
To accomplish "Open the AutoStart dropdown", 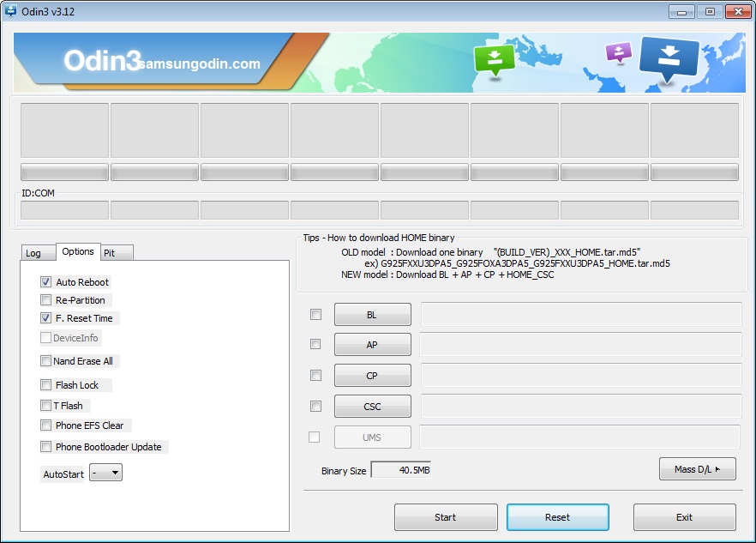I will [106, 473].
